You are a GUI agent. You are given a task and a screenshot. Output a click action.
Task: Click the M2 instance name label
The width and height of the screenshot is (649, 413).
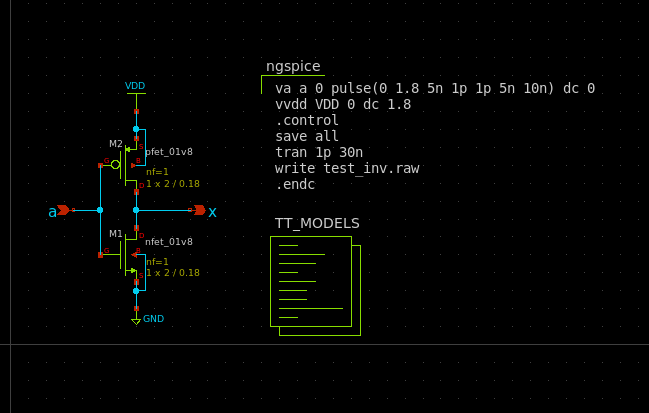pyautogui.click(x=116, y=144)
